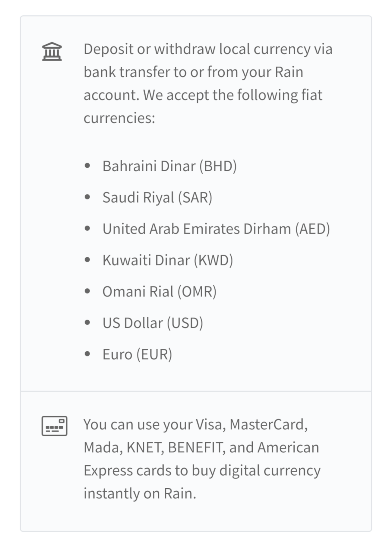Click the credit card icon
Viewport: 392px width, 548px height.
54,426
